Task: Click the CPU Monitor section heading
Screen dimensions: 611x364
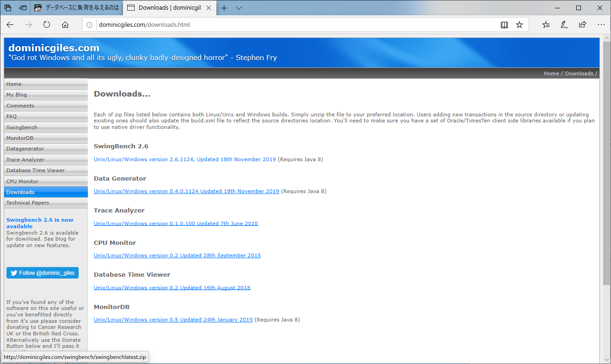Action: [115, 243]
